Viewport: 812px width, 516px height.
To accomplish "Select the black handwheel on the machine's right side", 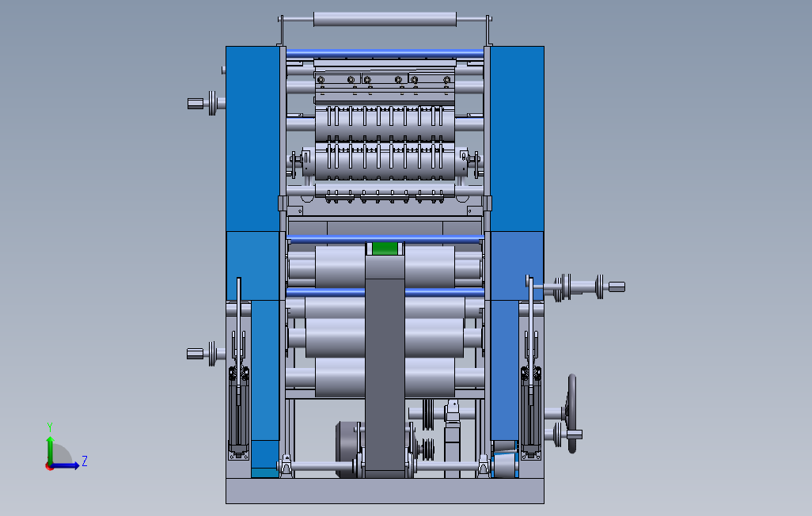I will [571, 413].
